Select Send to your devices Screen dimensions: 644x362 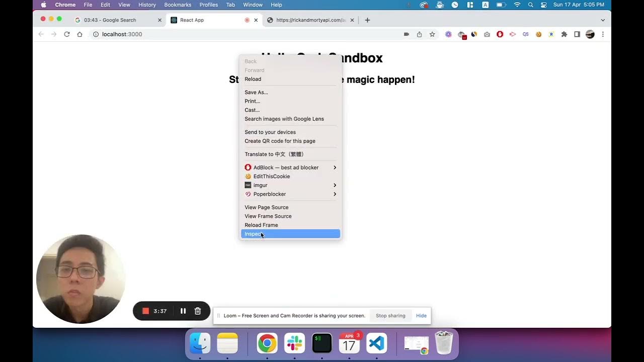[x=290, y=132]
